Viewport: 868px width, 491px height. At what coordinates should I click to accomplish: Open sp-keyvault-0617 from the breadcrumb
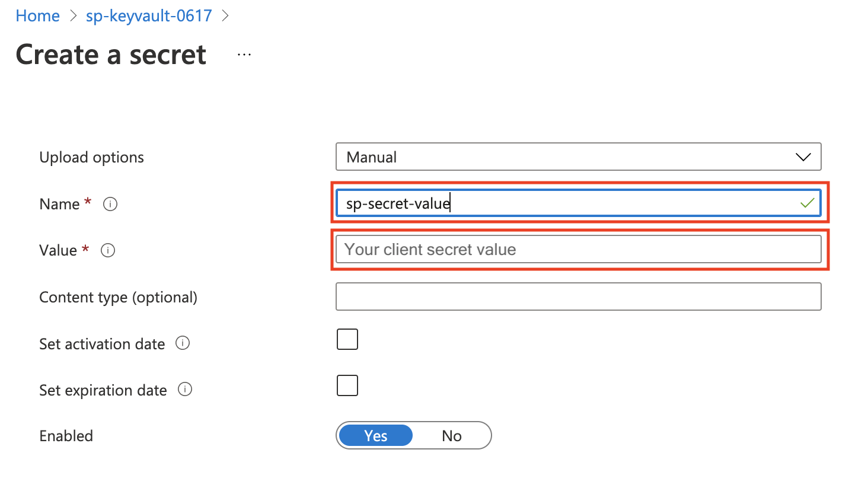click(x=148, y=15)
